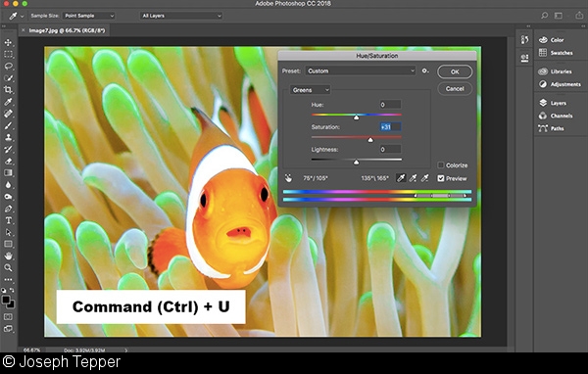Open the Color panel

coord(551,40)
